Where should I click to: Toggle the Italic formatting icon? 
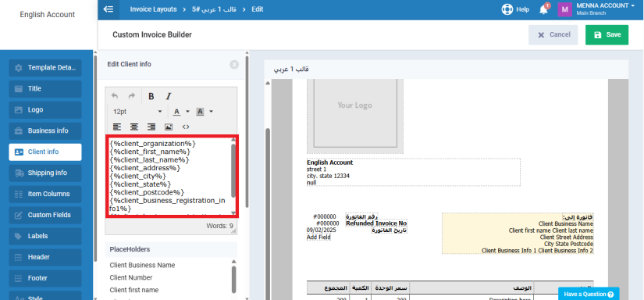[169, 96]
